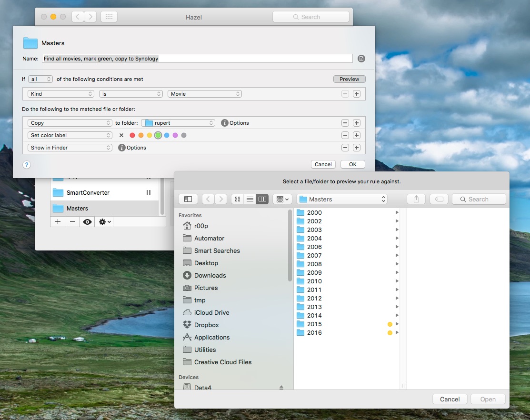Image resolution: width=530 pixels, height=420 pixels.
Task: Open the Hazel help question mark
Action: tap(27, 165)
